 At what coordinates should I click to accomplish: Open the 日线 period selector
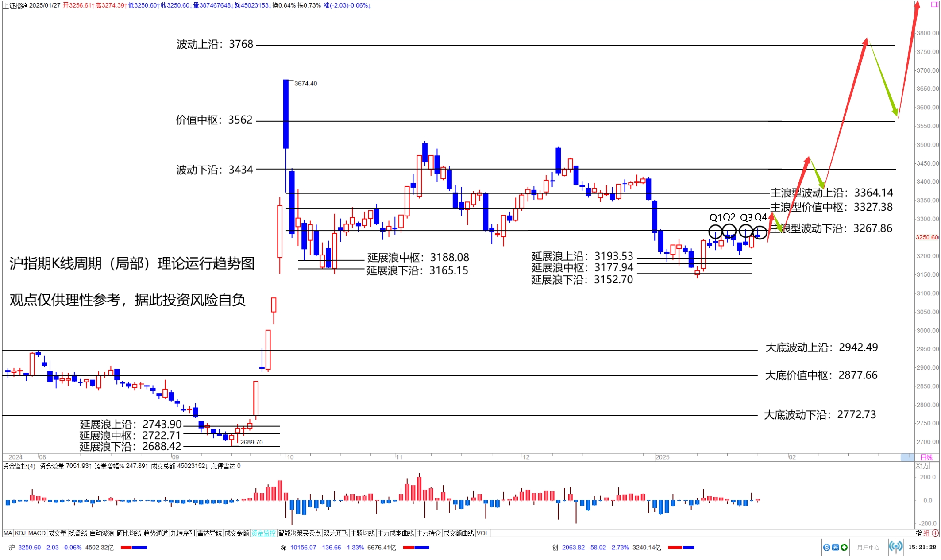(x=926, y=457)
